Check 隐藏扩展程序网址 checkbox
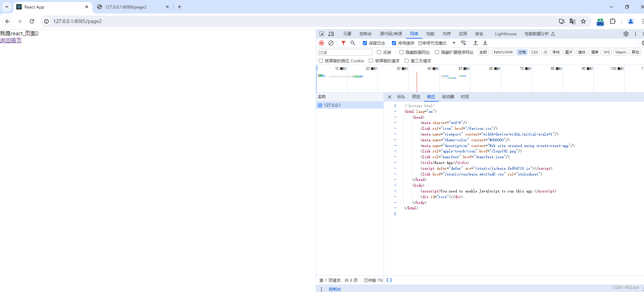The height and width of the screenshot is (292, 644). click(437, 52)
